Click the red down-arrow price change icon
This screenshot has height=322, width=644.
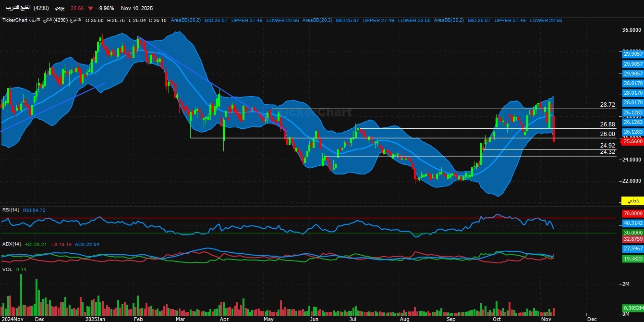click(90, 8)
